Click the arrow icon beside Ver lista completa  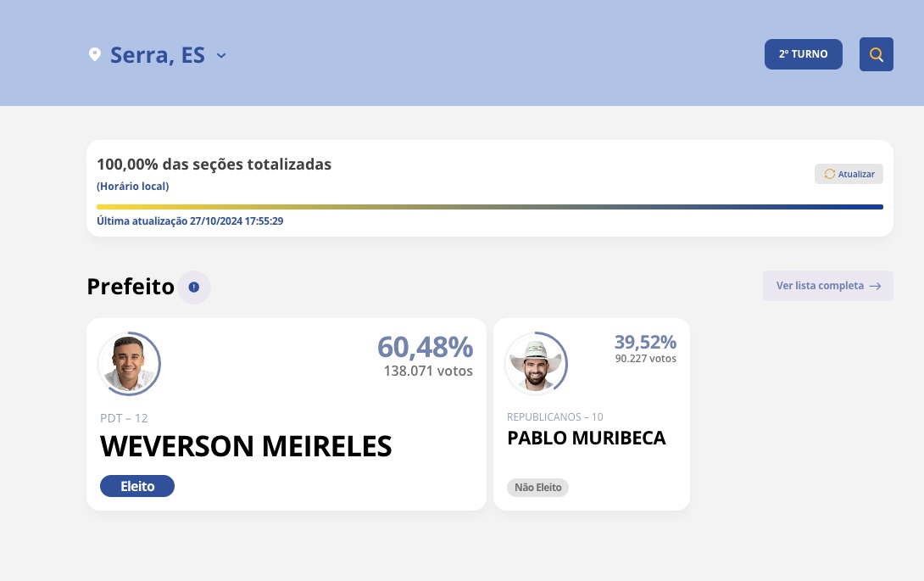[x=876, y=286]
